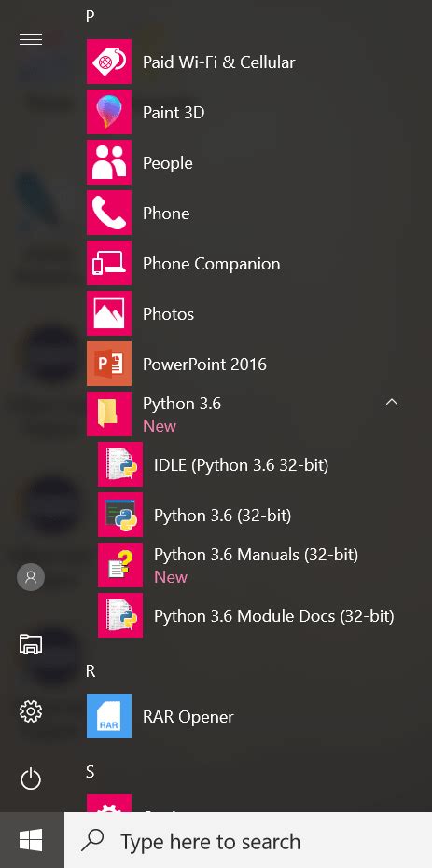Click 'IDLE (Python 3.6 32-bit)' text
This screenshot has height=868, width=432.
click(x=242, y=465)
